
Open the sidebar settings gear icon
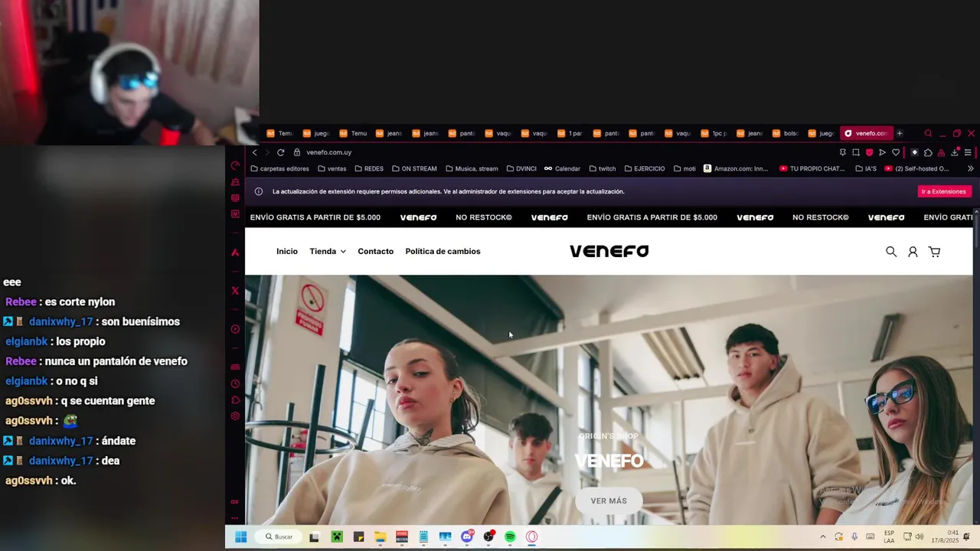[x=235, y=416]
